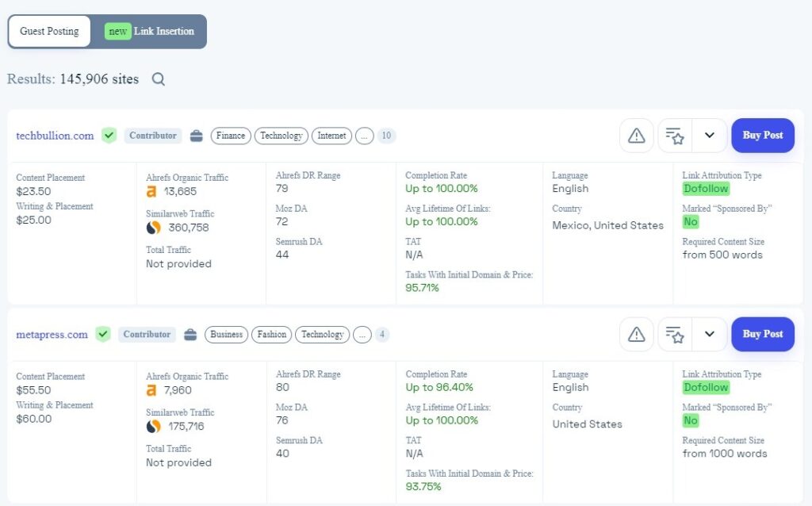Expand the chevron dropdown for metapress.com
Image resolution: width=812 pixels, height=506 pixels.
(x=710, y=335)
